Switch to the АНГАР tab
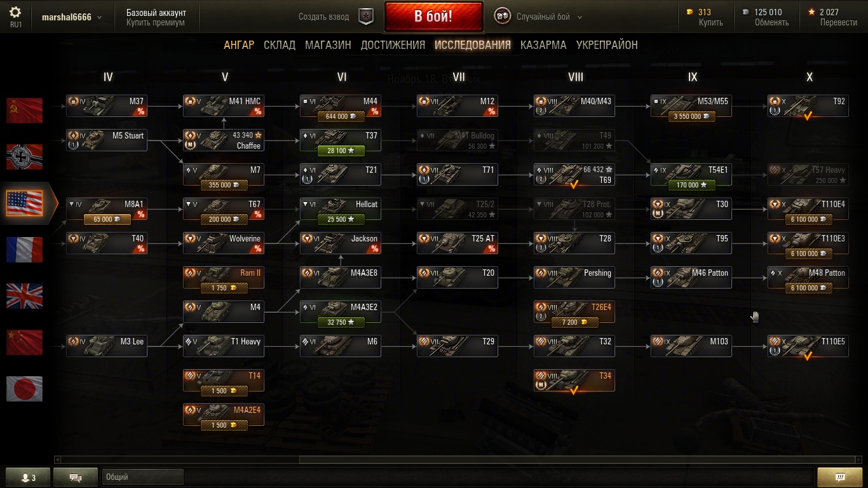868x488 pixels. click(x=239, y=45)
